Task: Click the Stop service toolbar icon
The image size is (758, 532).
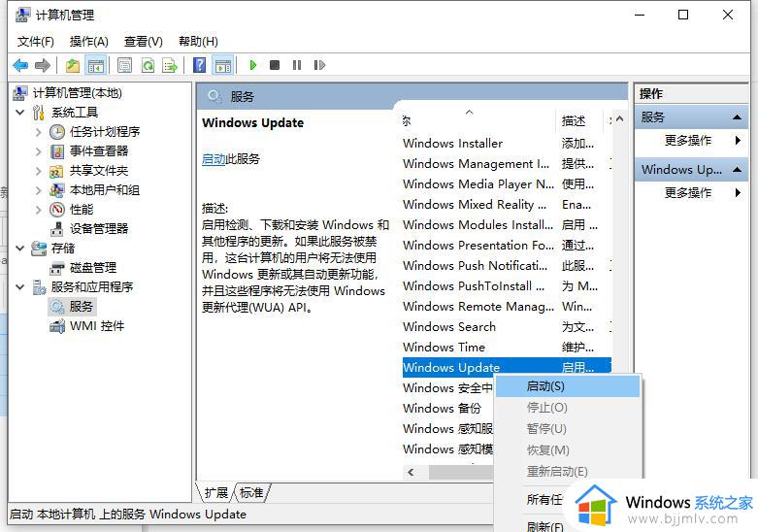Action: [x=275, y=65]
